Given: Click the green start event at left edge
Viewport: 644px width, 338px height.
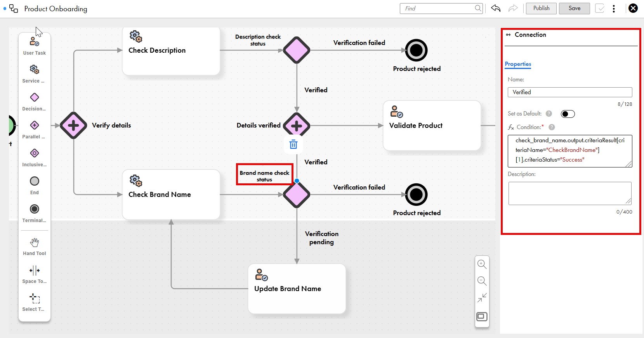Looking at the screenshot, I should click(12, 126).
